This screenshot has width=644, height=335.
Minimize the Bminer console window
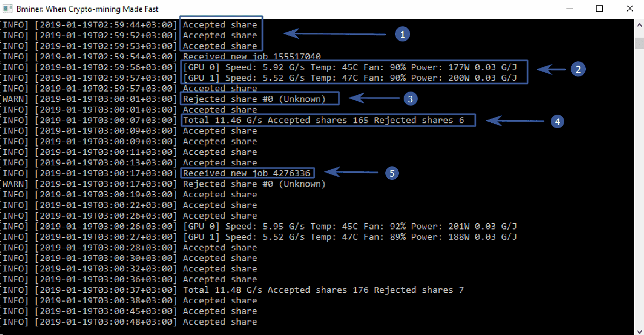[x=570, y=9]
